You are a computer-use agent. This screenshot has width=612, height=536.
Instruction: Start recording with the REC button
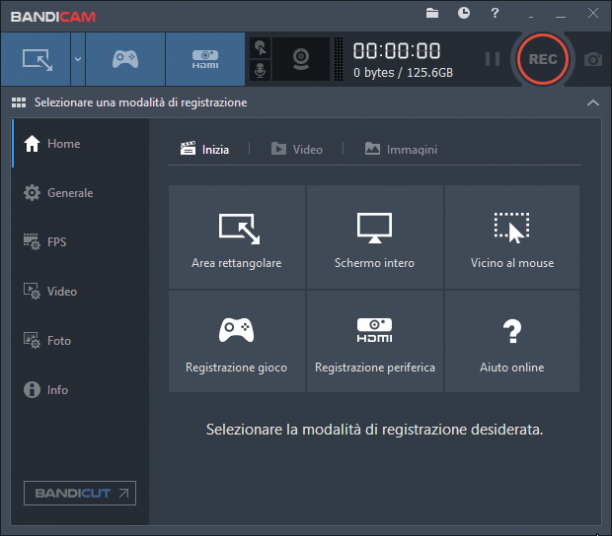click(543, 59)
